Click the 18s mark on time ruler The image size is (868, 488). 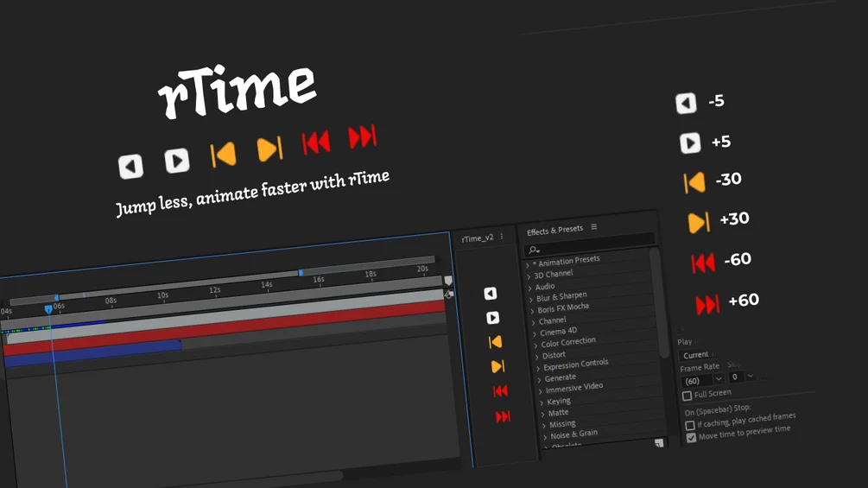click(371, 274)
